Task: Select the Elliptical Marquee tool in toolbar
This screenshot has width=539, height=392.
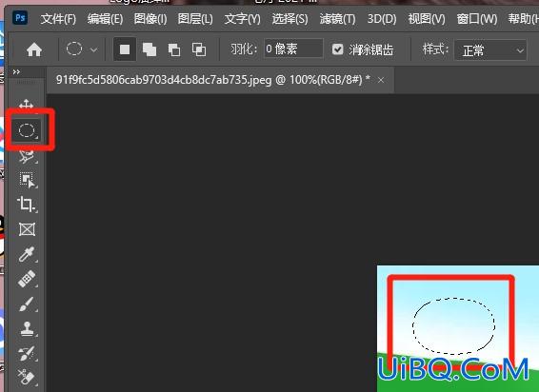Action: click(27, 130)
